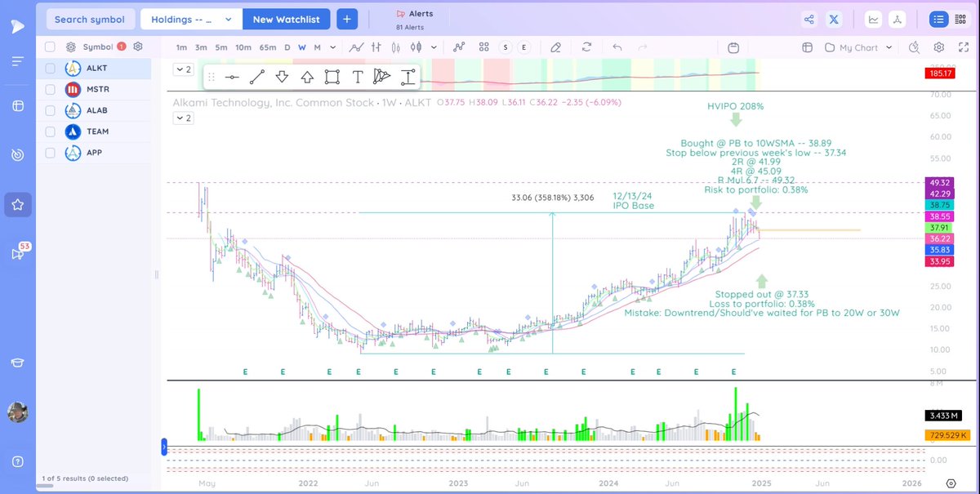Choose the text annotation tool
980x494 pixels.
pyautogui.click(x=357, y=77)
